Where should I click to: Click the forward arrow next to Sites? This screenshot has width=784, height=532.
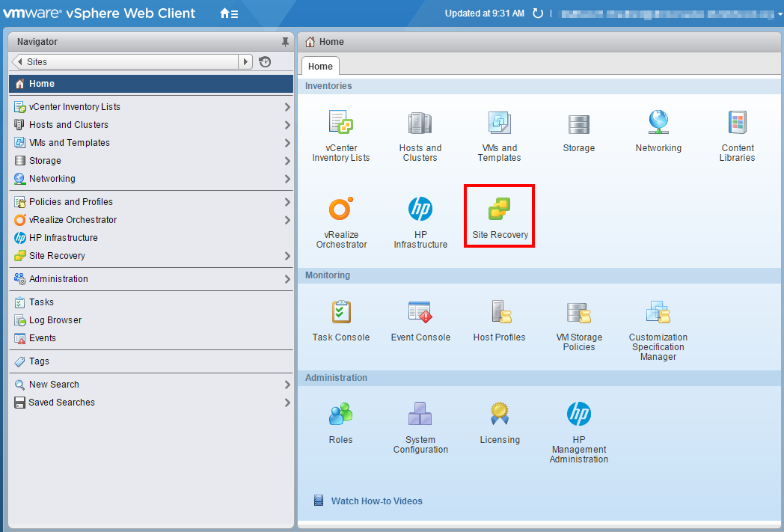[x=245, y=62]
